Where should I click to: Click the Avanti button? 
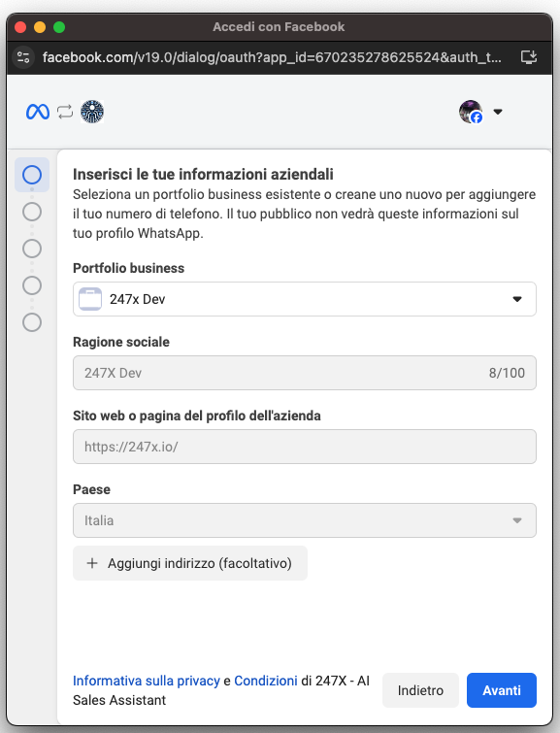pyautogui.click(x=502, y=690)
